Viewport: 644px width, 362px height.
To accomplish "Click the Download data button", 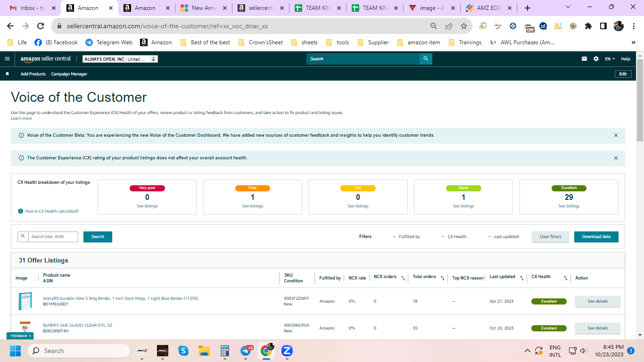I will click(x=596, y=237).
